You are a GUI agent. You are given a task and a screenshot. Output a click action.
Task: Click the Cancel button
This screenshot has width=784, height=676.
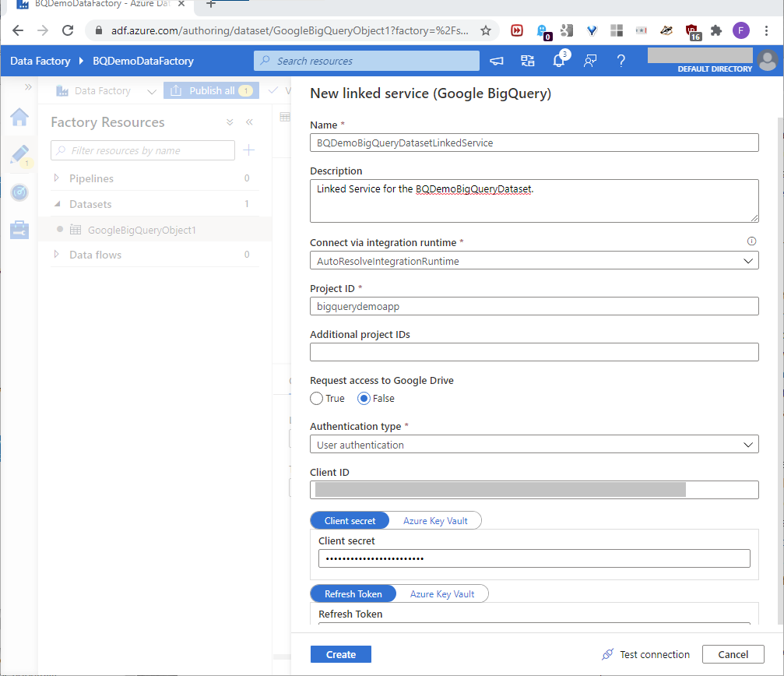tap(733, 654)
